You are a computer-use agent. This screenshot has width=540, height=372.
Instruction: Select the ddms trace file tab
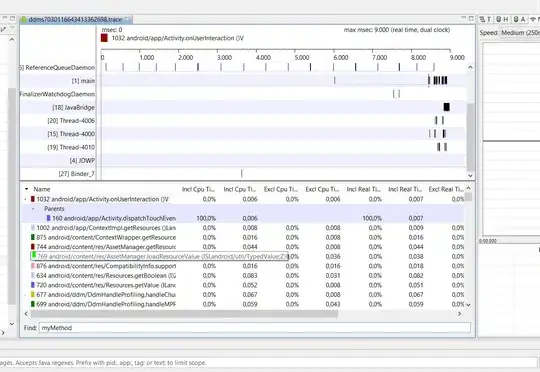[x=75, y=20]
